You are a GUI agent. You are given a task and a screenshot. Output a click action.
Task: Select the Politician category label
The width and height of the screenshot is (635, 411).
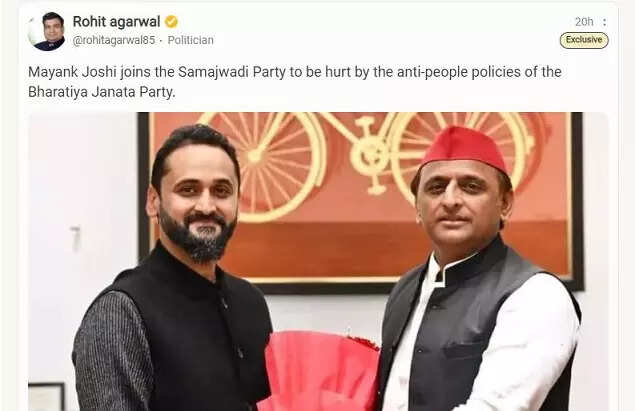tap(190, 40)
